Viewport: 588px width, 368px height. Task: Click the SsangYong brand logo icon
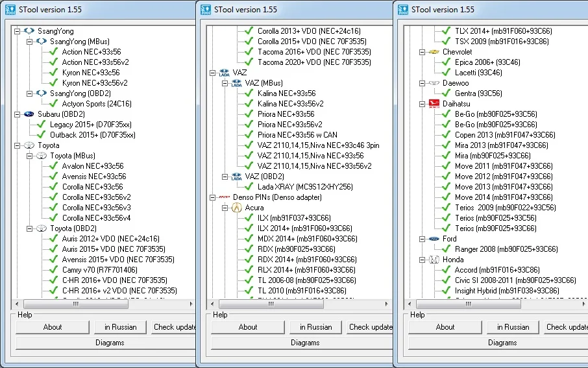[29, 31]
